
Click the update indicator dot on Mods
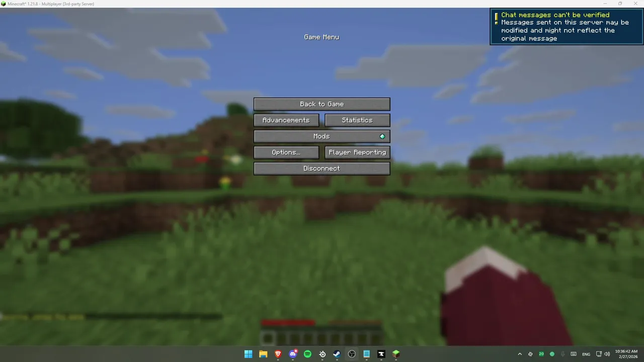point(382,136)
